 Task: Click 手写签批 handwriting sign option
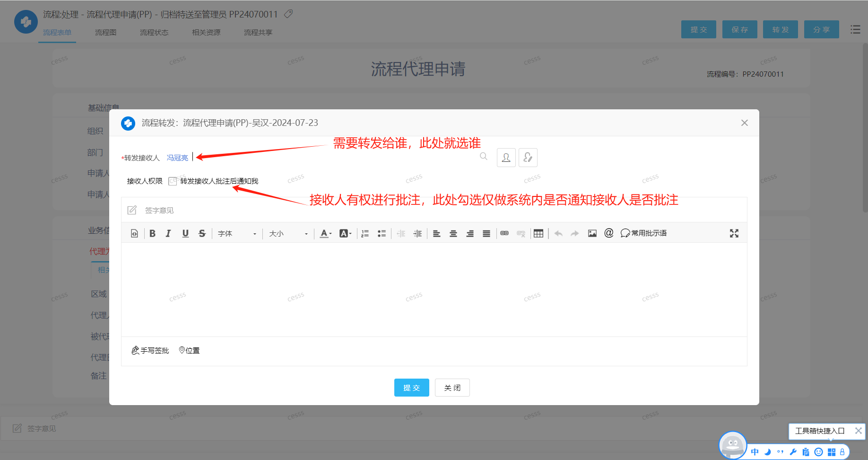coord(150,350)
